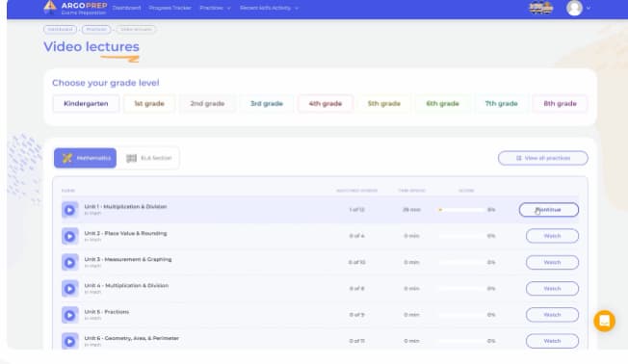
Task: Play Unit 6 Geometry, Area & Perimeter icon
Action: (69, 341)
